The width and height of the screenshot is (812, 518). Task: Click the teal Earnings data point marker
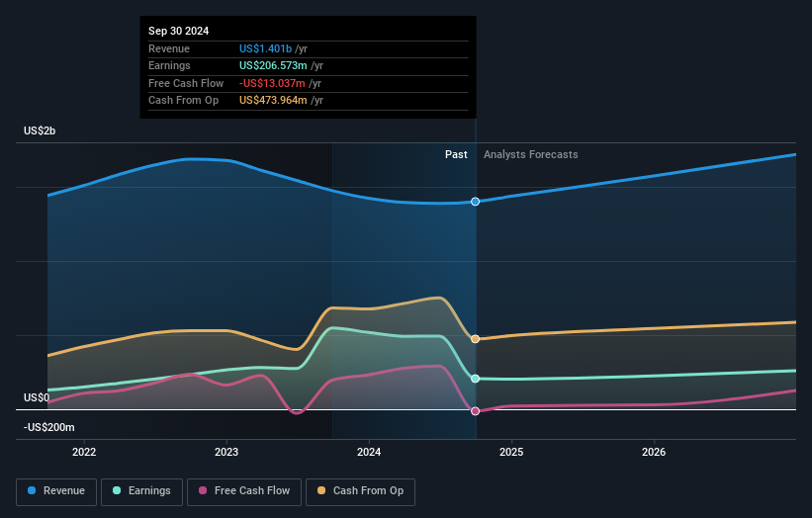coord(475,379)
